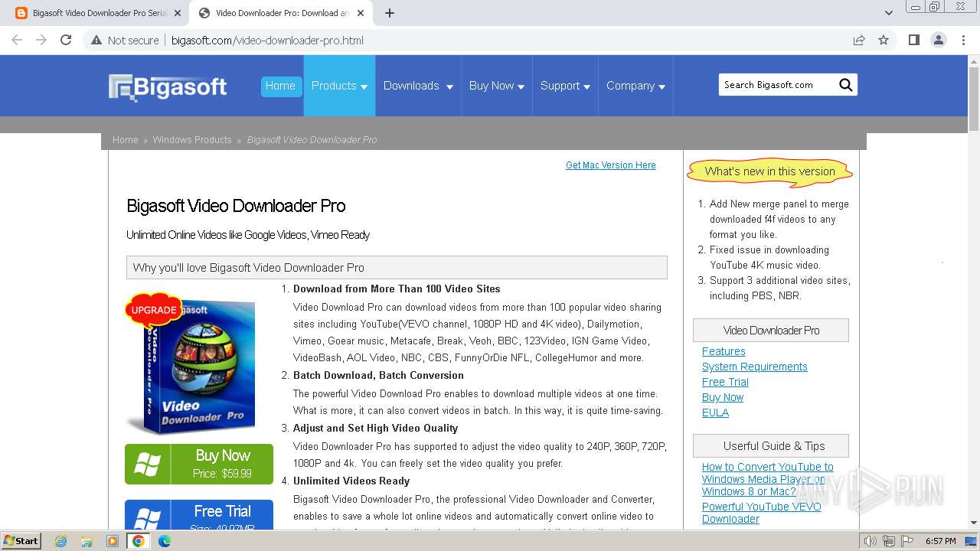The image size is (980, 551).
Task: Click the blue Free Trial button
Action: [199, 515]
